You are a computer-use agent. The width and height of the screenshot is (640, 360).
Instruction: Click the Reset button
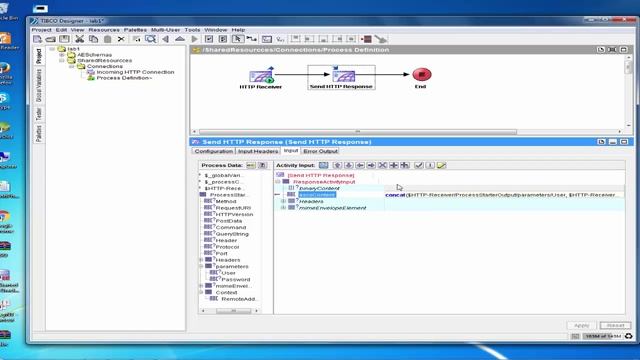[615, 326]
